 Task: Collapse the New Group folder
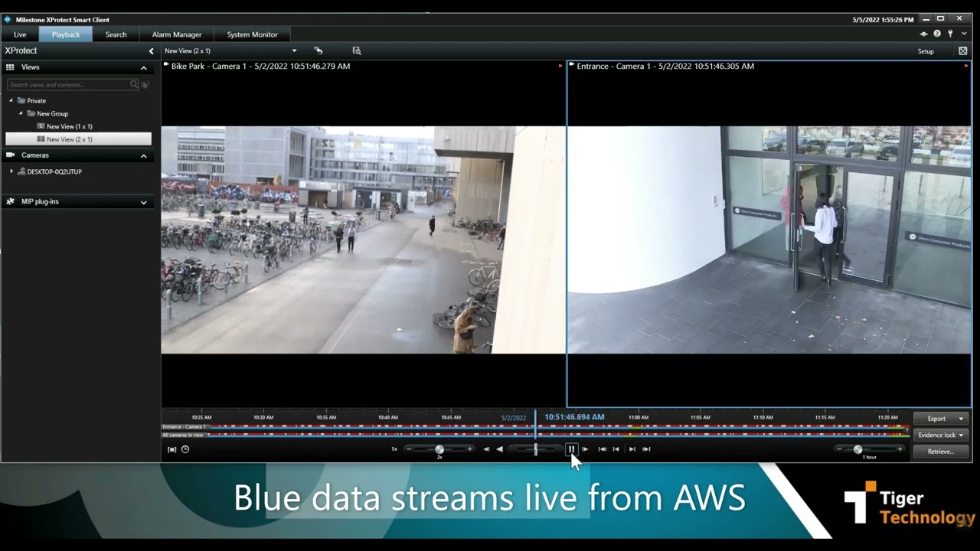tap(21, 113)
